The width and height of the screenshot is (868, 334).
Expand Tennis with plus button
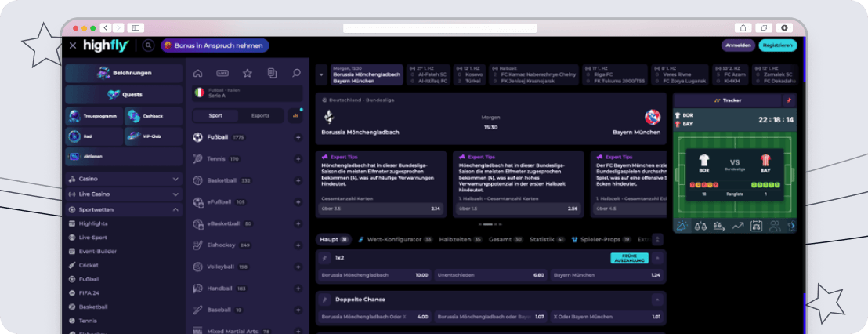pyautogui.click(x=298, y=159)
